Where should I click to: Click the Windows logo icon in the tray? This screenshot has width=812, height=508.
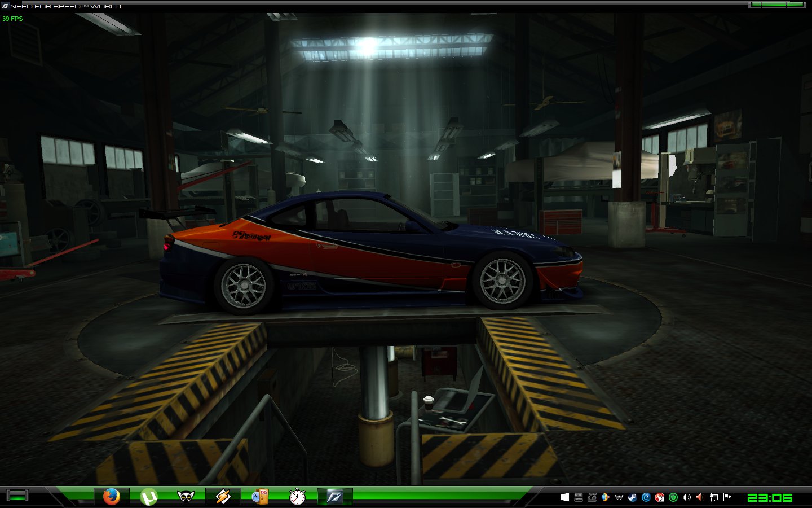pyautogui.click(x=565, y=497)
